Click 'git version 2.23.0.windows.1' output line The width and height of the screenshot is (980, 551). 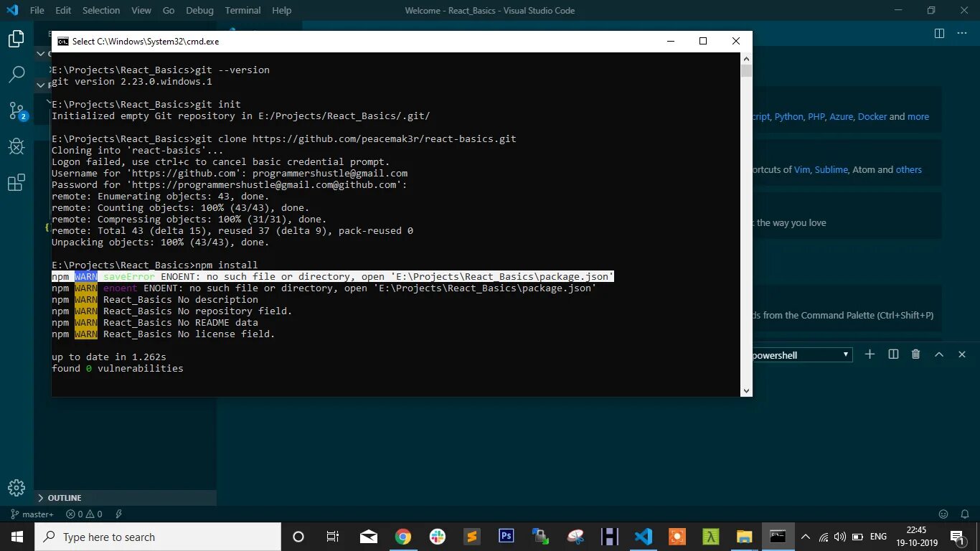132,82
